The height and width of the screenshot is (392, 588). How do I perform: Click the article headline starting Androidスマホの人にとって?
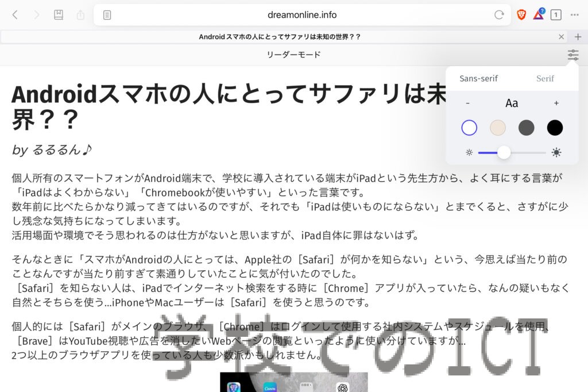pos(229,106)
